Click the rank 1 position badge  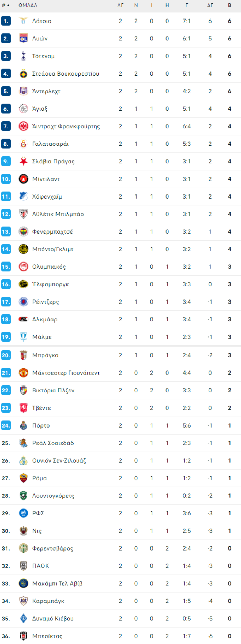point(6,21)
